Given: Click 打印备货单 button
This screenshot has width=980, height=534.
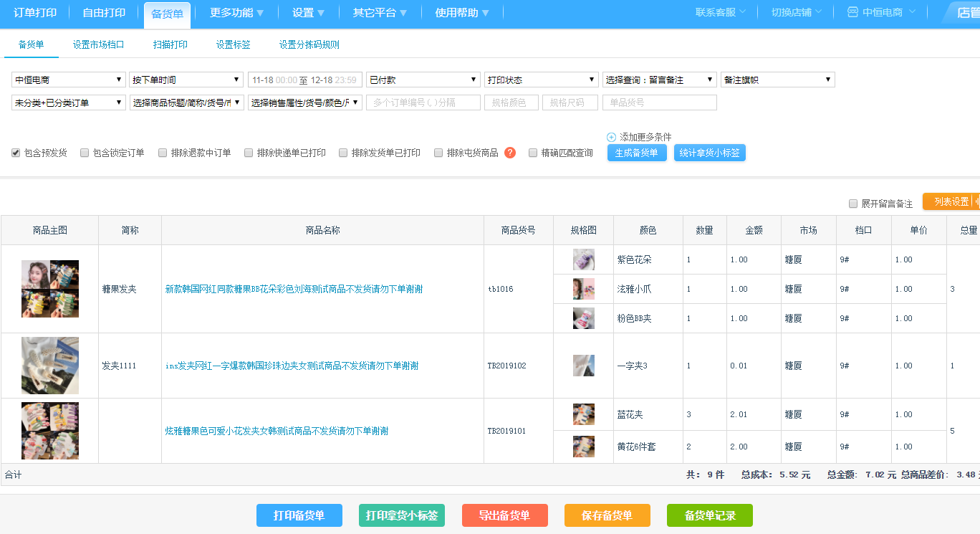Looking at the screenshot, I should (x=299, y=515).
